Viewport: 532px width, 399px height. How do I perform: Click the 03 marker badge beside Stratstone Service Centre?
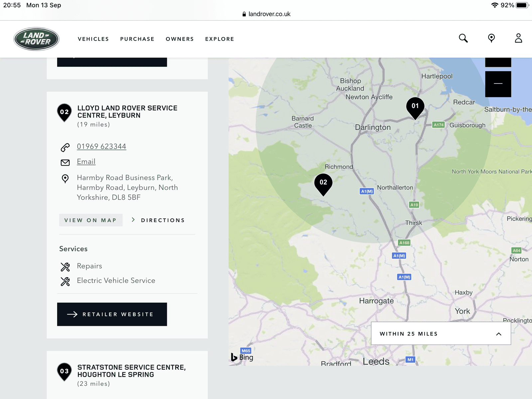click(65, 372)
